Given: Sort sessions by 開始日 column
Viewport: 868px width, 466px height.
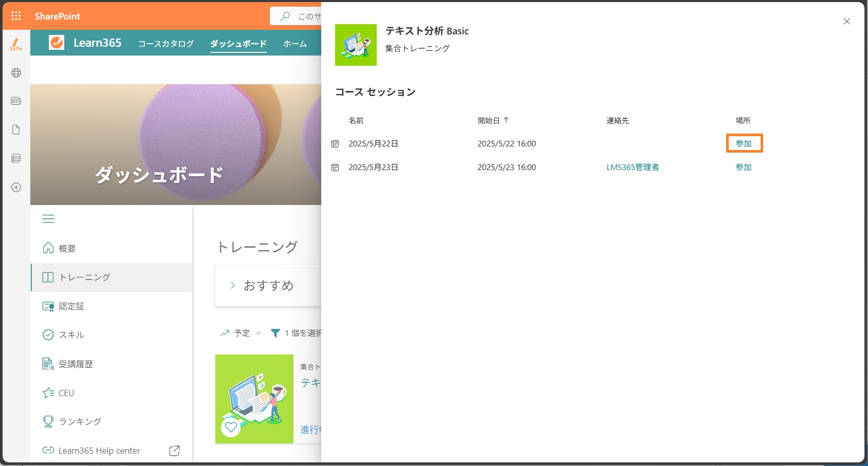Looking at the screenshot, I should click(x=493, y=120).
